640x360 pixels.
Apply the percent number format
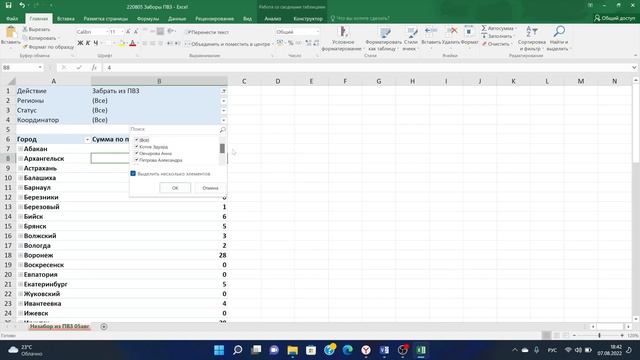coord(291,43)
